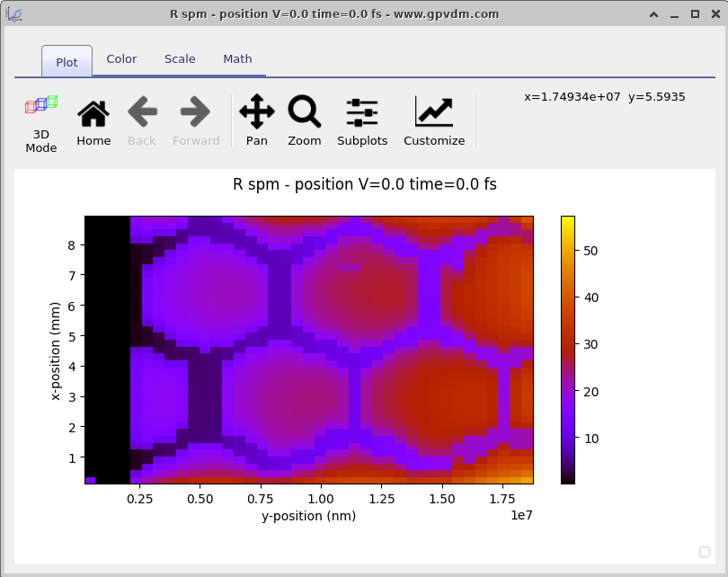Maximize the R spm plot window
This screenshot has width=728, height=577.
point(695,12)
